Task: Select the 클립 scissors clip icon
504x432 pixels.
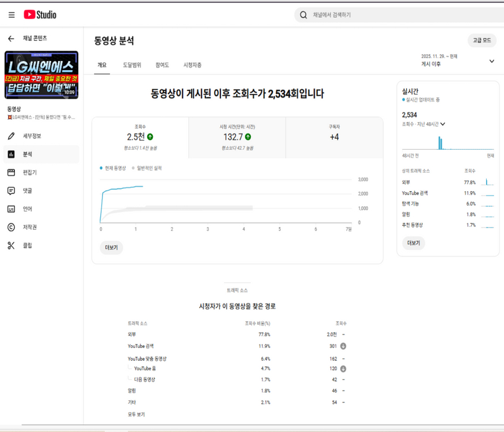Action: pos(10,245)
